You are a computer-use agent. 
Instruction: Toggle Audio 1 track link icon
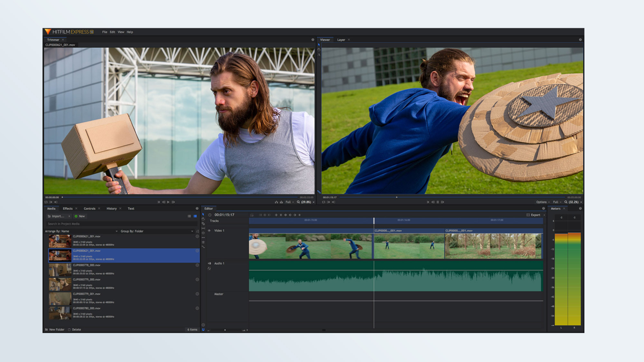pos(209,268)
